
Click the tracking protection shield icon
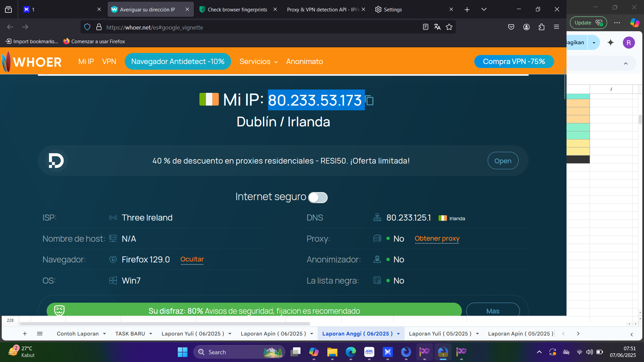[87, 27]
